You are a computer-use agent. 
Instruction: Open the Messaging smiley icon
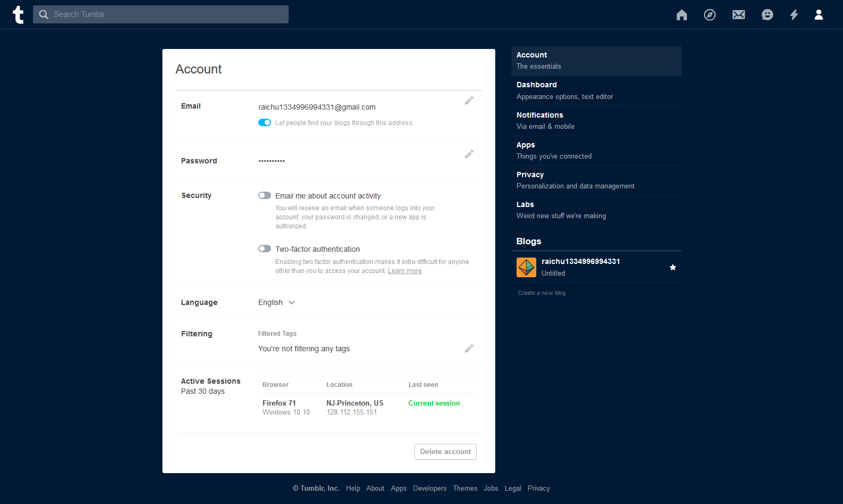coord(767,15)
